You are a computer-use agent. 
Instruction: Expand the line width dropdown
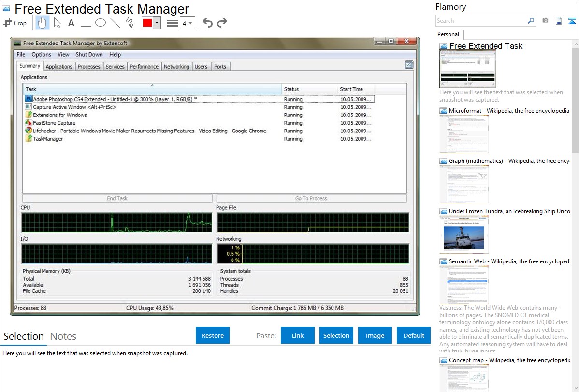pos(188,23)
